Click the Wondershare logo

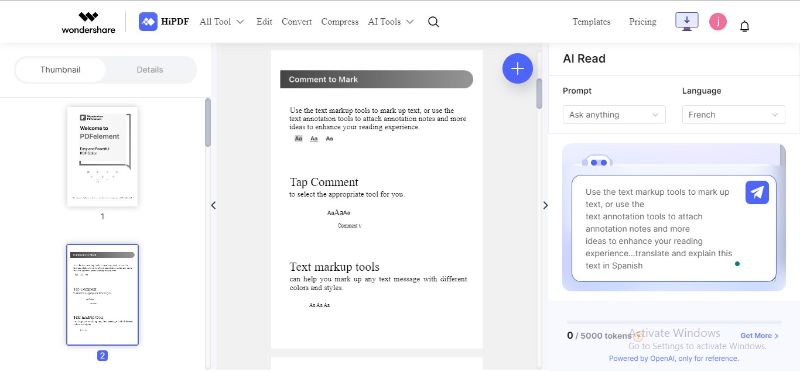tap(88, 22)
